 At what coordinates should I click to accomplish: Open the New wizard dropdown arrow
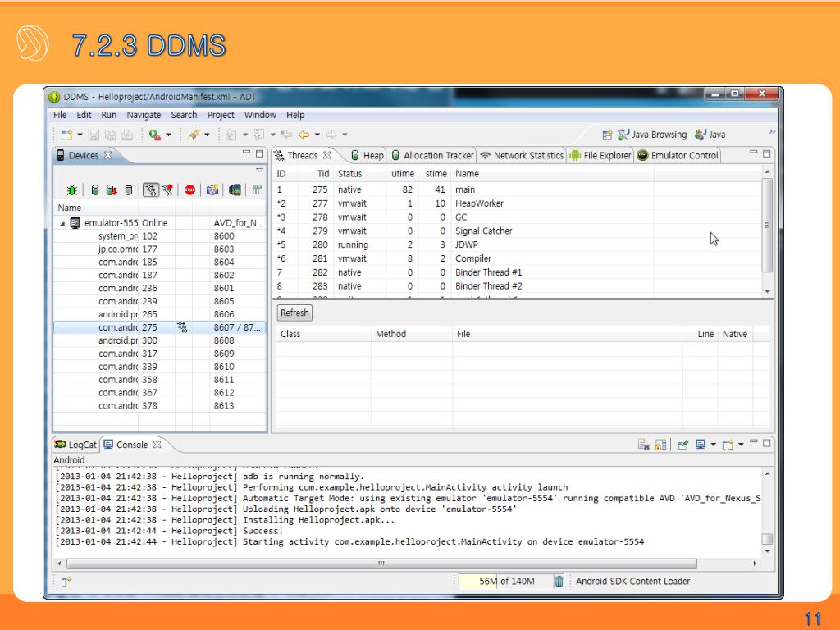point(80,135)
